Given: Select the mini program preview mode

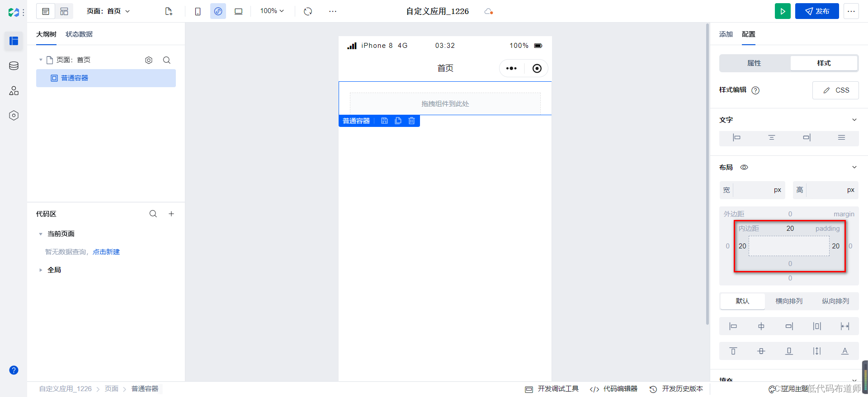Looking at the screenshot, I should pyautogui.click(x=218, y=11).
